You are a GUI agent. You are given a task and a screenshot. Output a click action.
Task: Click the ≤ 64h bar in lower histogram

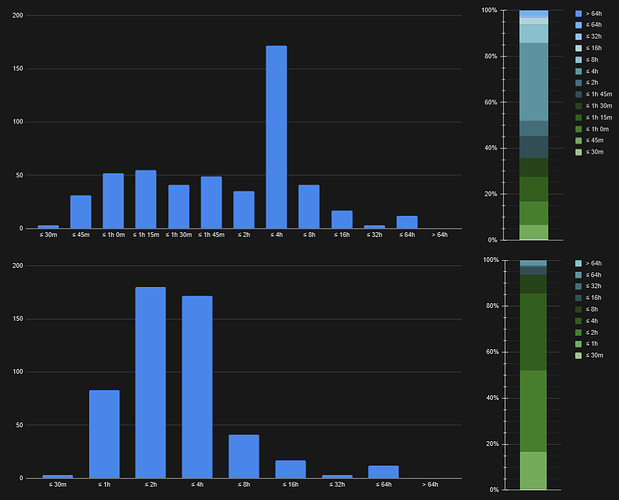click(x=383, y=472)
